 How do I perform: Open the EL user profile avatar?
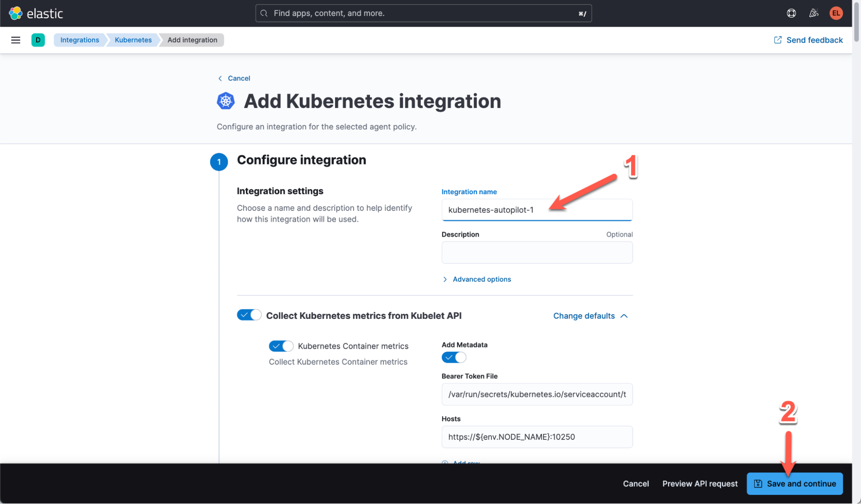tap(836, 13)
